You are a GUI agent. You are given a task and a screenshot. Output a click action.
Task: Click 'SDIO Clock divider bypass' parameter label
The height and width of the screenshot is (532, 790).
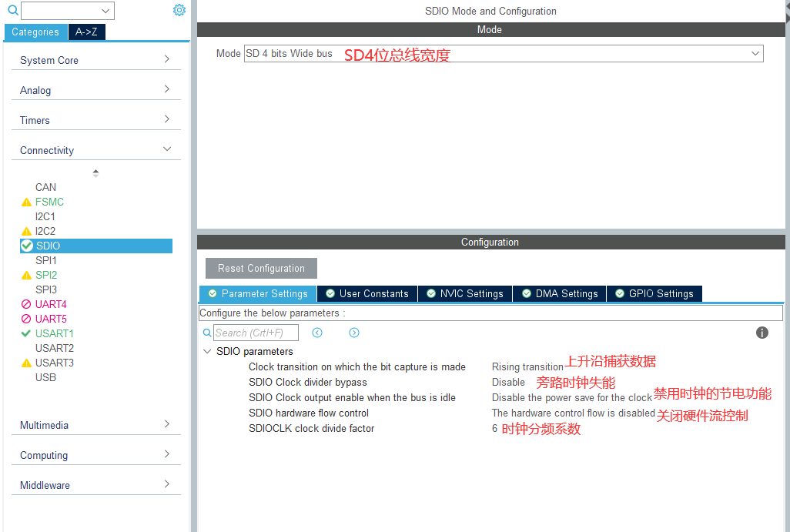pyautogui.click(x=307, y=383)
